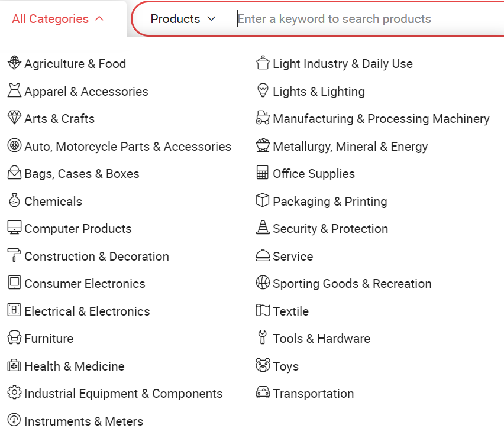This screenshot has width=504, height=435.
Task: Collapse the All Categories dropdown
Action: 58,19
